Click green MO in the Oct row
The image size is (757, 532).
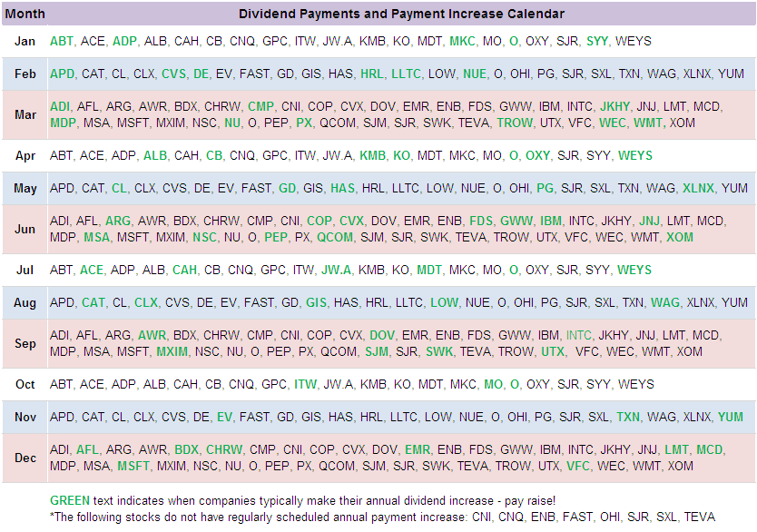point(493,384)
